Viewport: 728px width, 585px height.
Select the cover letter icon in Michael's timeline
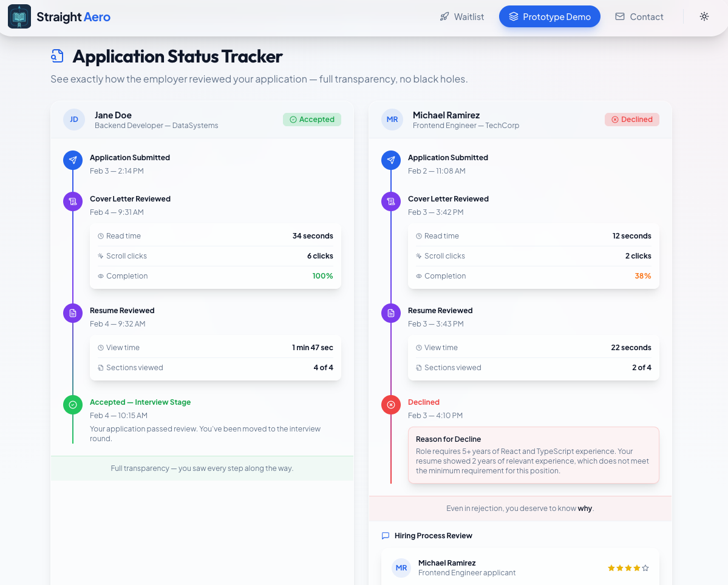(390, 201)
